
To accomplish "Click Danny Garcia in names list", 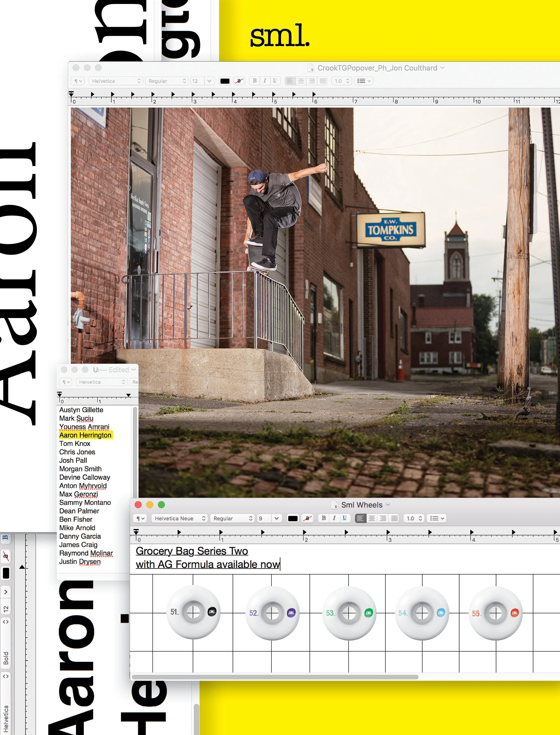I will [x=80, y=536].
